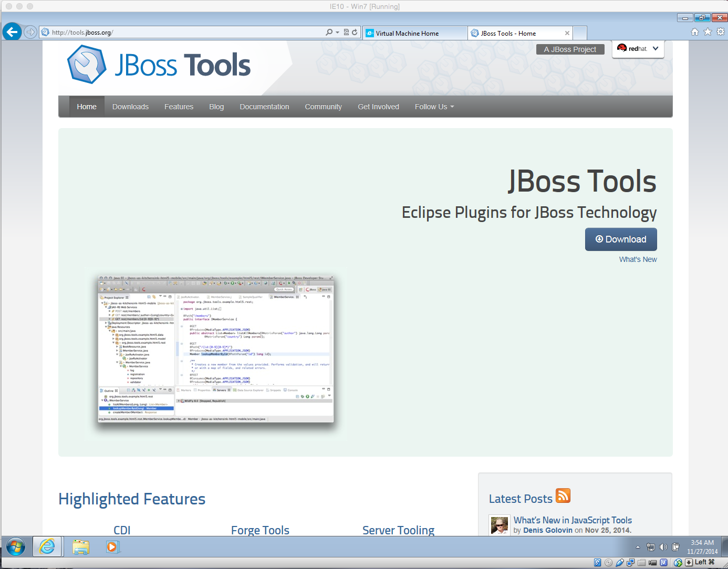Click the Show Desktop strip beside the clock

coord(724,547)
